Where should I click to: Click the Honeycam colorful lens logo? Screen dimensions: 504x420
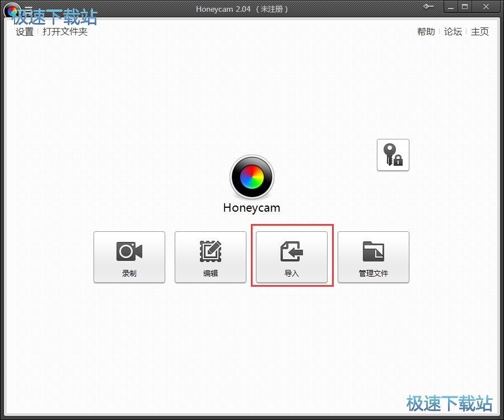pos(252,177)
